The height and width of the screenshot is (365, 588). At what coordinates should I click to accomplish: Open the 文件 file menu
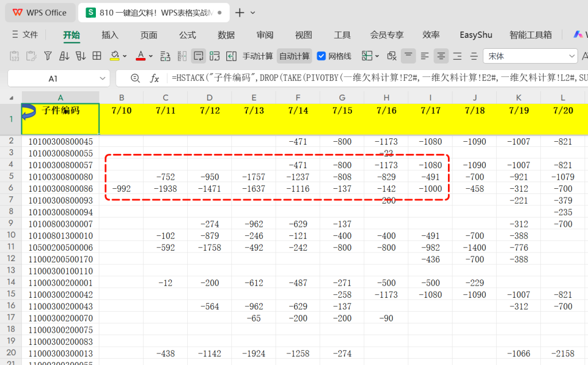tap(25, 35)
